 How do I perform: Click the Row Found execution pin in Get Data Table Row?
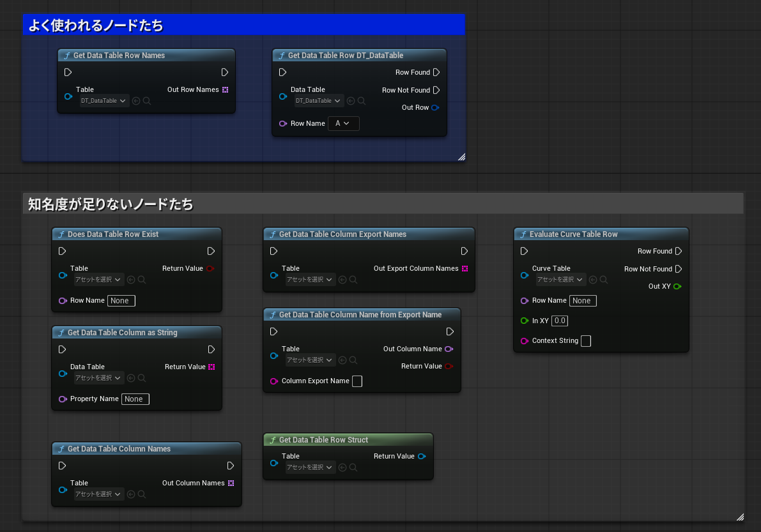coord(436,72)
